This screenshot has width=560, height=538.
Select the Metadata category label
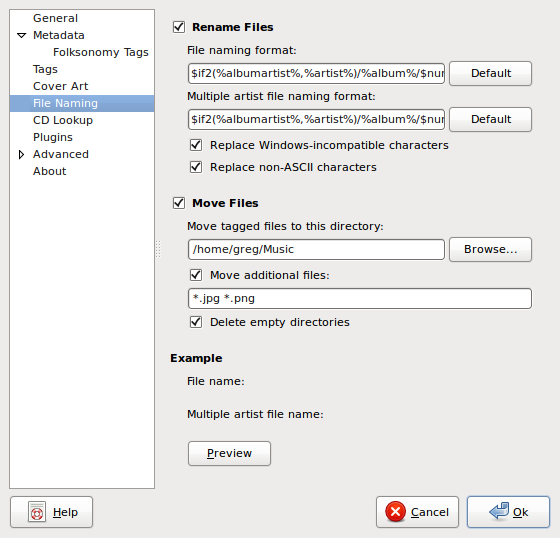click(59, 35)
